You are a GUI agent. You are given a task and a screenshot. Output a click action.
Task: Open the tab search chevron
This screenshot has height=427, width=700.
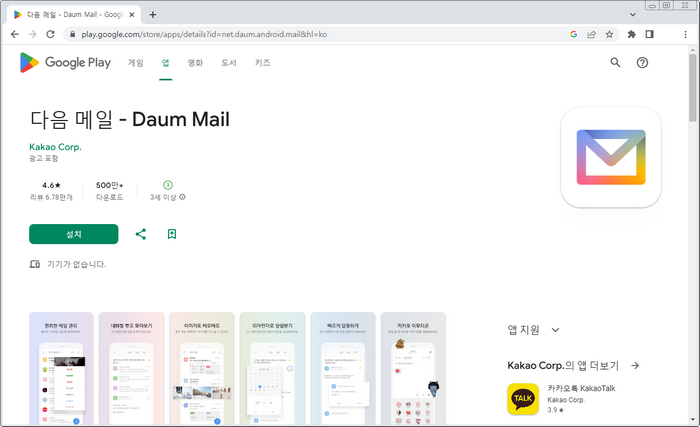(x=633, y=15)
